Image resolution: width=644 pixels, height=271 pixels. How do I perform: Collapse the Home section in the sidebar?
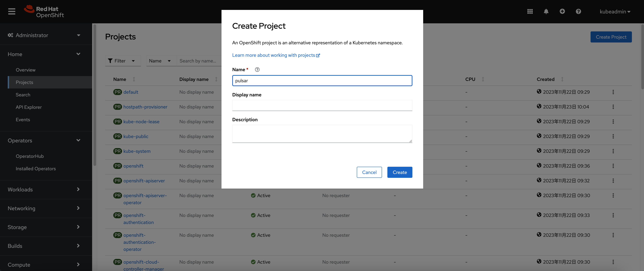(78, 54)
